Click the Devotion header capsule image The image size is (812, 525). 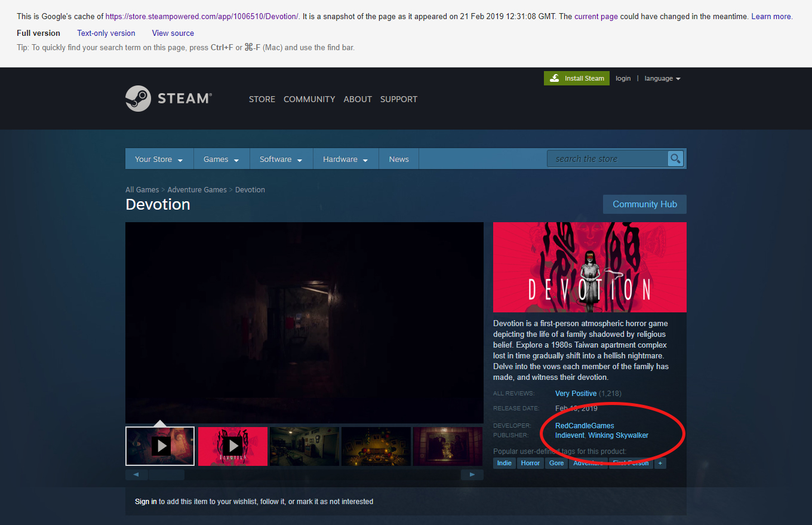(x=590, y=267)
